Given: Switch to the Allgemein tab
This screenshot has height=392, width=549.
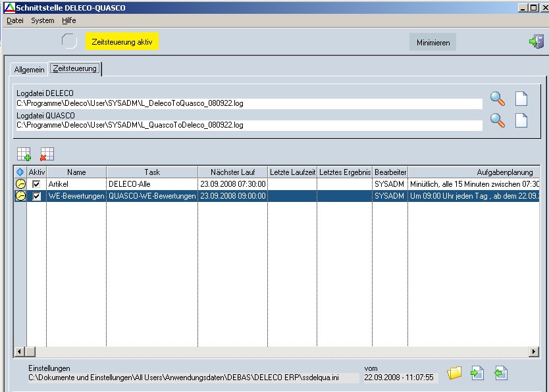Looking at the screenshot, I should pos(30,70).
